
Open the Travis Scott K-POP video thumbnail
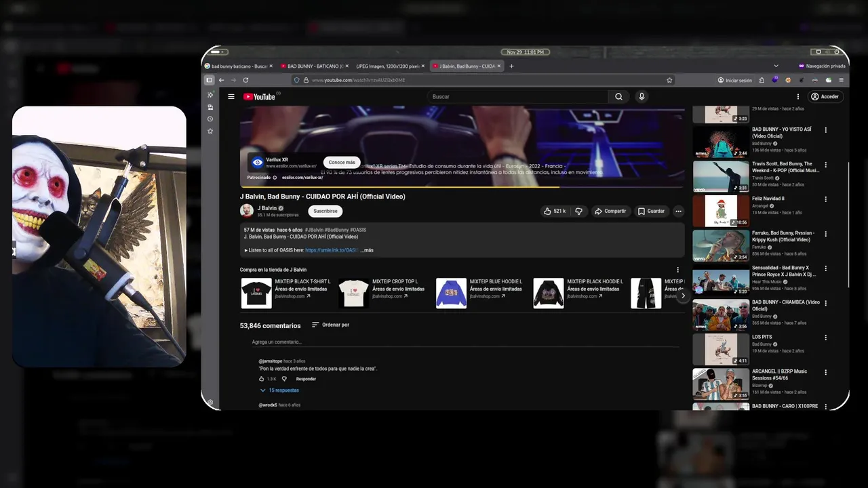point(721,176)
